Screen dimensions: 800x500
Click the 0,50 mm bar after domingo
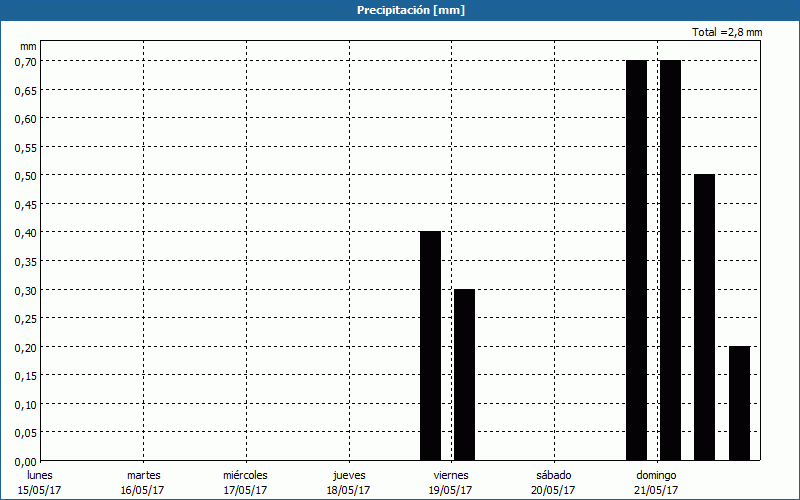click(x=704, y=317)
